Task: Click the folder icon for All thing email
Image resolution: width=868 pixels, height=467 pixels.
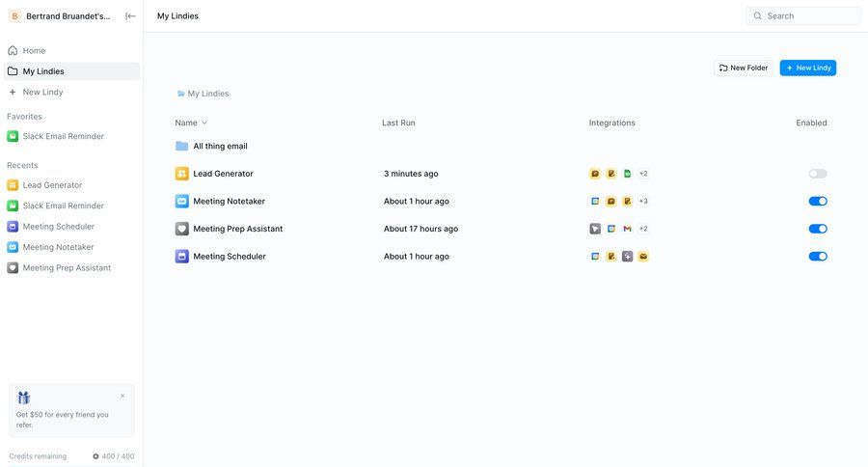Action: [x=181, y=147]
